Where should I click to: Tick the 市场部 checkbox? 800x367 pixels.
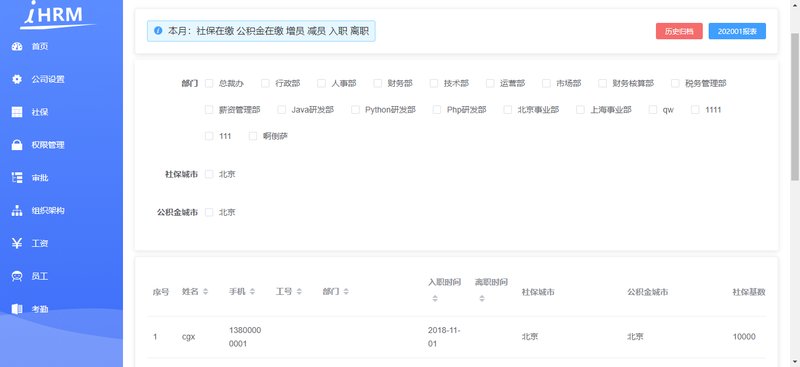tap(546, 83)
